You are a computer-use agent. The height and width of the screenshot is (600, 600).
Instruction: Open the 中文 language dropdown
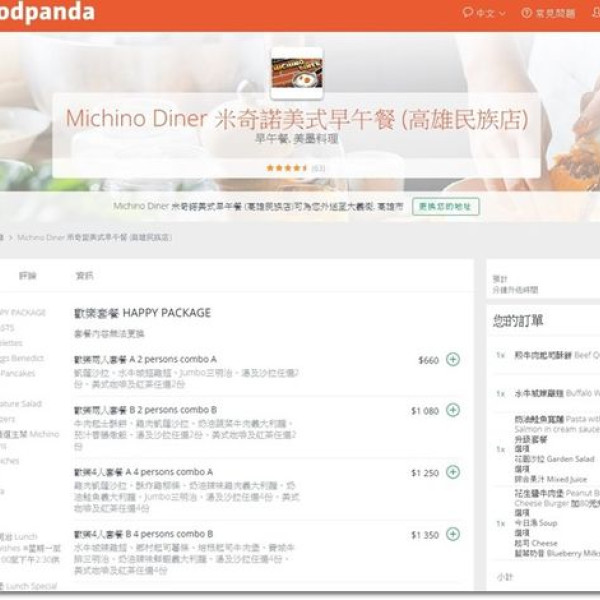490,13
